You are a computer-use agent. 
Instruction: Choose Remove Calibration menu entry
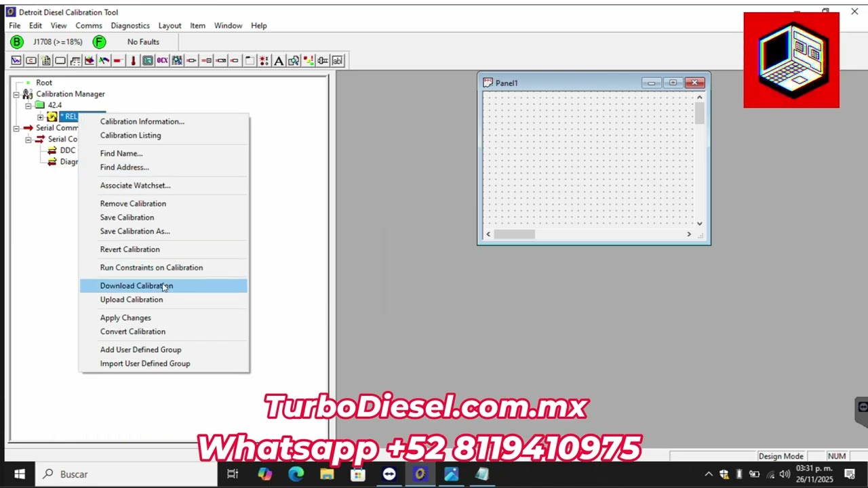(x=163, y=203)
